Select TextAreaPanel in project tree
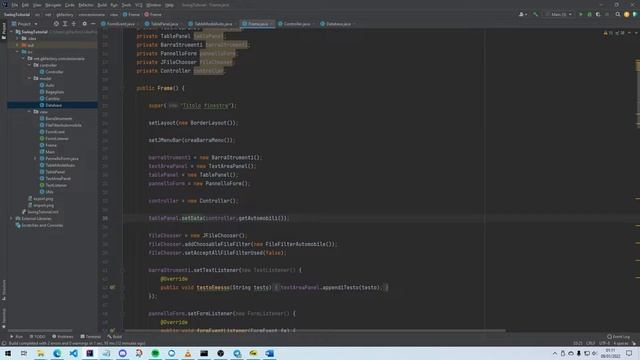 58,178
